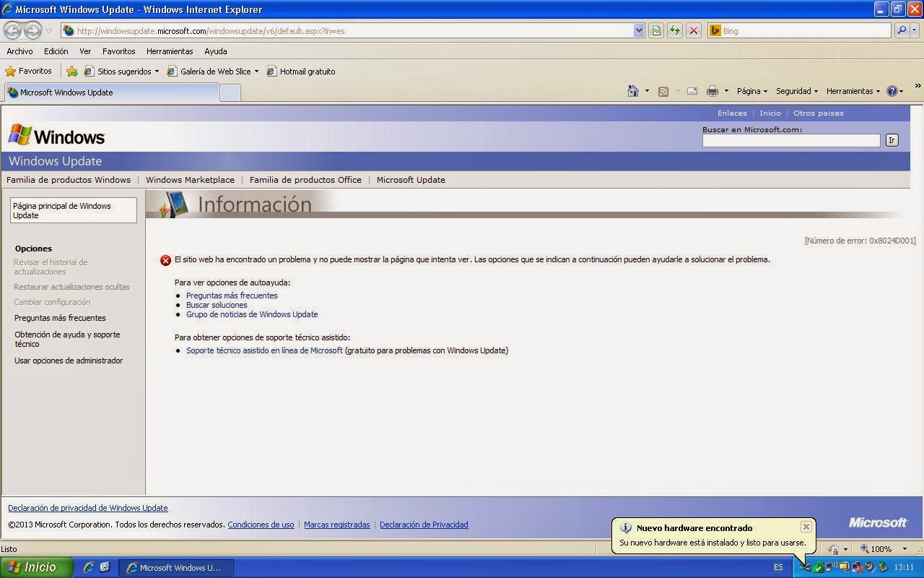Click the Inicio start button

pos(36,567)
